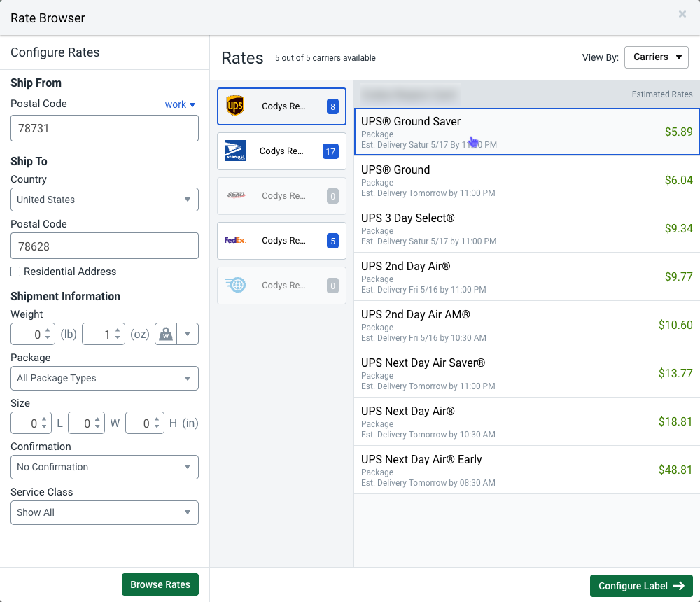Select the UPS carrier logo
This screenshot has height=602, width=700.
point(235,106)
